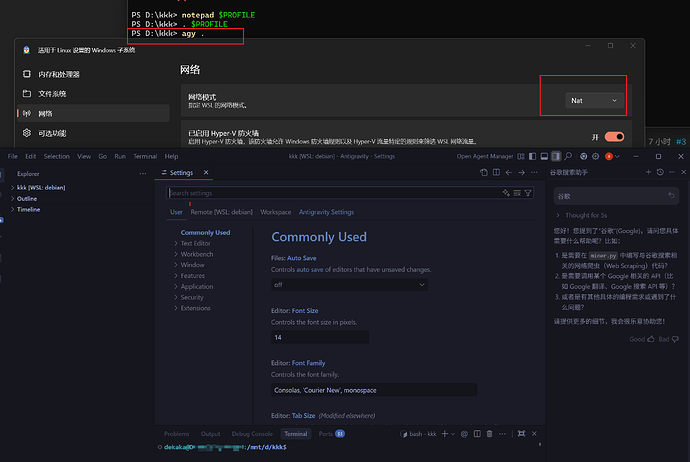The height and width of the screenshot is (462, 690).
Task: Click the browser preview icon in title bar
Action: tap(584, 156)
